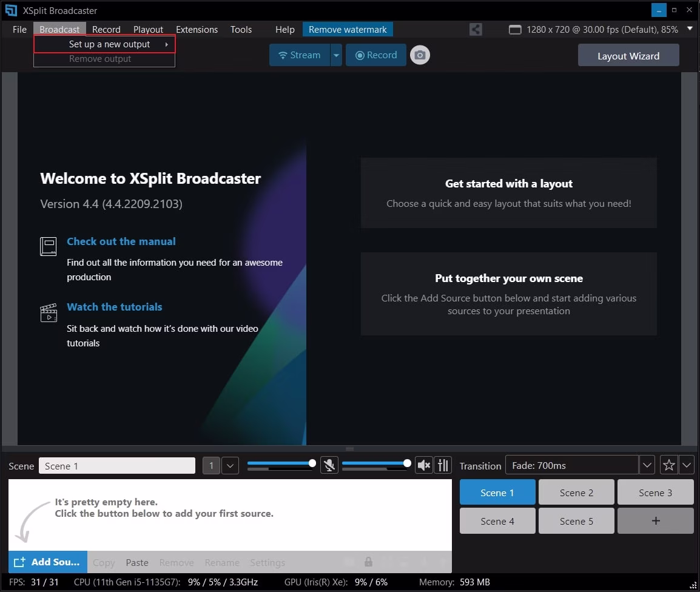The width and height of the screenshot is (700, 592).
Task: Expand Set up a new output submenu
Action: [104, 44]
